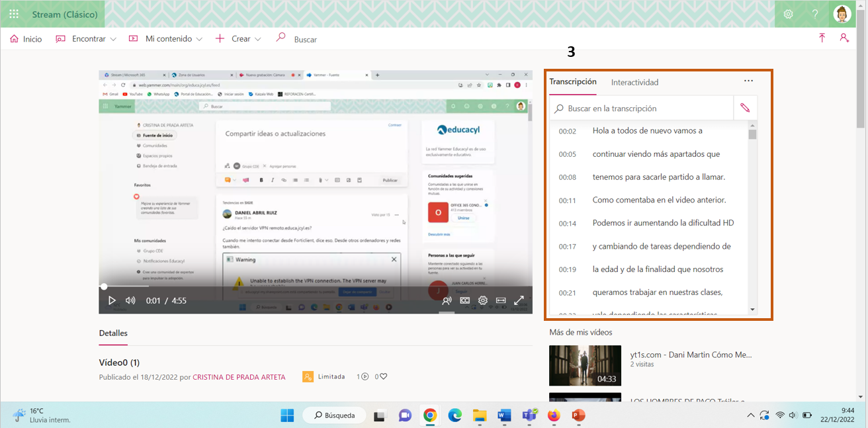
Task: Open CRISTINA DE PRADA ARTETA author link
Action: point(239,377)
